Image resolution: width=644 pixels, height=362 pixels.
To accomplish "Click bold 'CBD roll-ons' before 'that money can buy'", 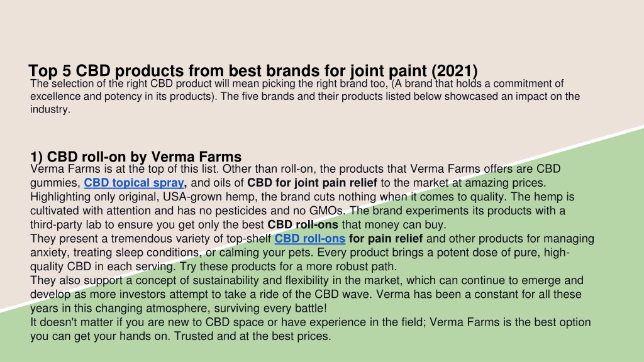I will pos(303,224).
